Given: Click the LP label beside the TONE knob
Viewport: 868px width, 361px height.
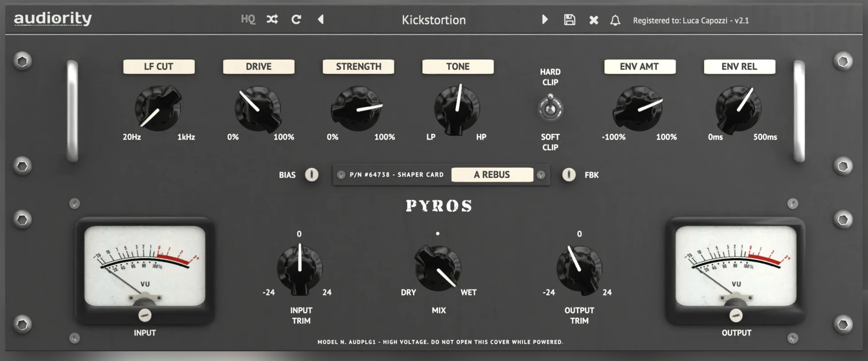Looking at the screenshot, I should (x=431, y=137).
